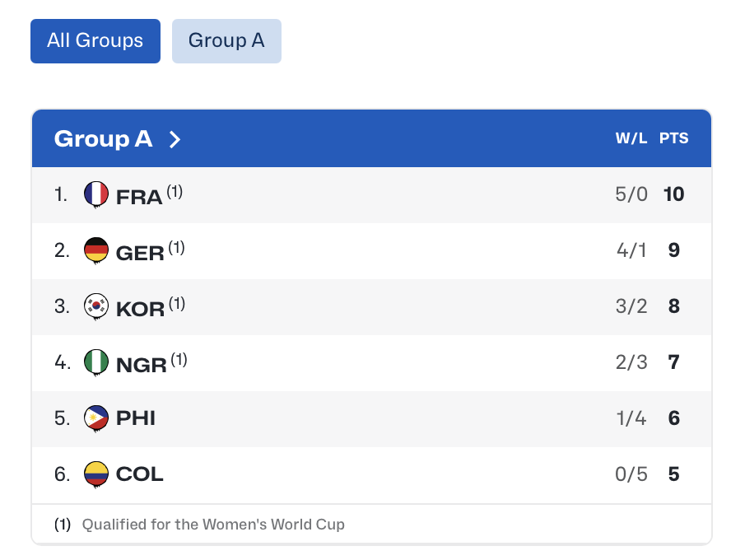The width and height of the screenshot is (731, 560).
Task: Expand Group A with the chevron arrow
Action: (175, 139)
